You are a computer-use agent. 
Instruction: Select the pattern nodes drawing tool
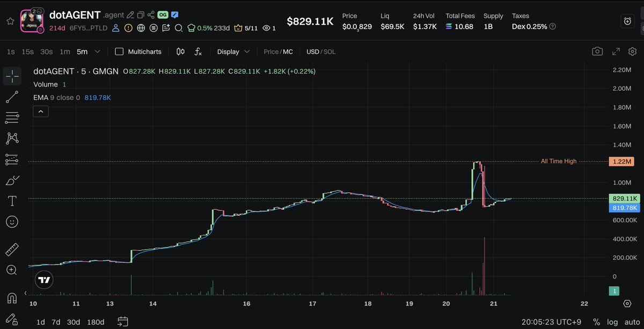coord(12,138)
